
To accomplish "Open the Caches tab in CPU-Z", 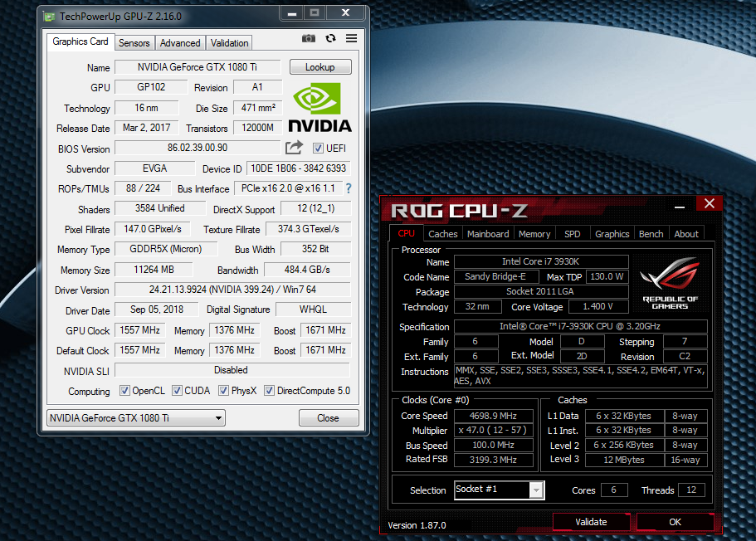I will click(442, 234).
